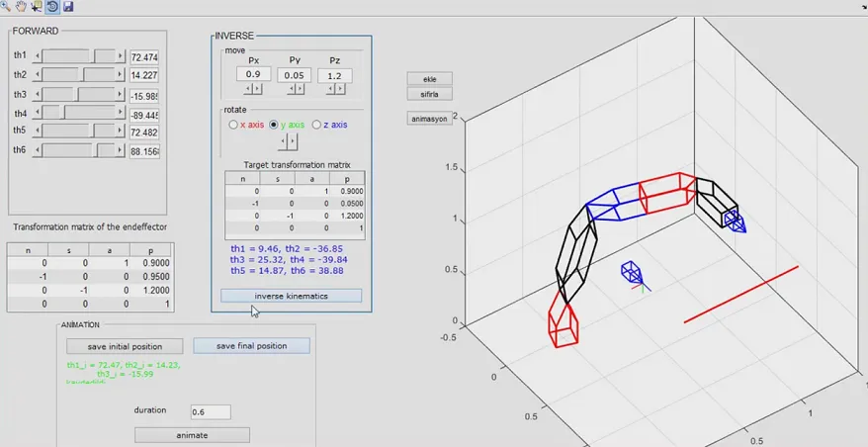
Task: Click target matrix p cell 1.2000
Action: 347,216
